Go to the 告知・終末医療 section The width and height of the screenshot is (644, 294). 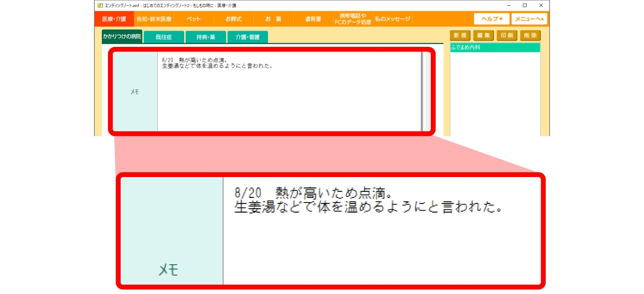click(154, 19)
